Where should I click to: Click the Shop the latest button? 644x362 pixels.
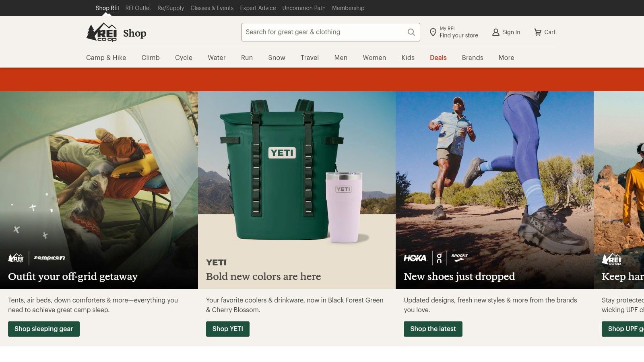433,329
